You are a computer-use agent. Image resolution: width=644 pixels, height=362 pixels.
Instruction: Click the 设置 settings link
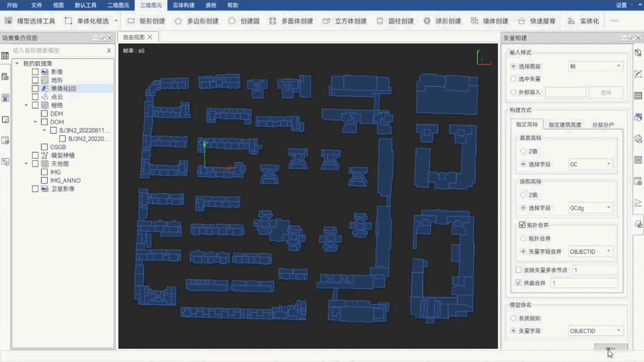622,5
